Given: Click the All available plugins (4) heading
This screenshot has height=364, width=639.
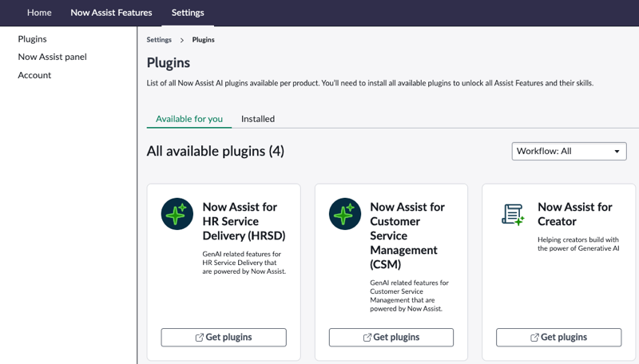Looking at the screenshot, I should coord(216,152).
